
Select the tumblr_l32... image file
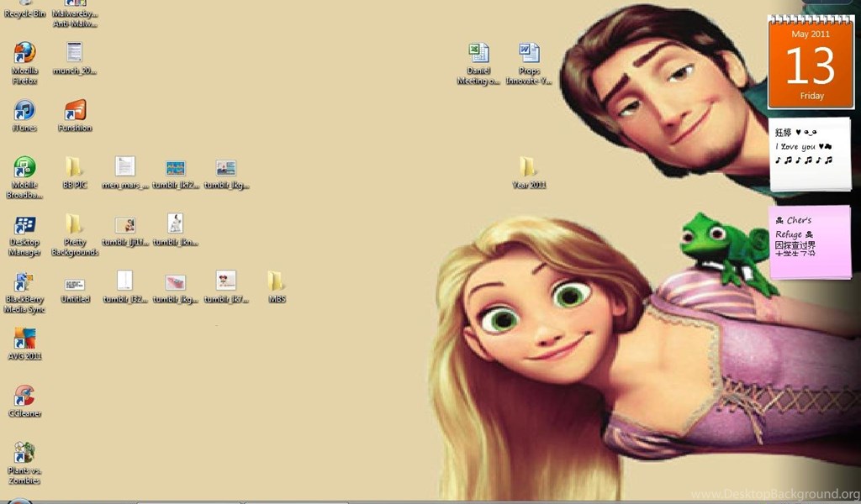click(125, 286)
